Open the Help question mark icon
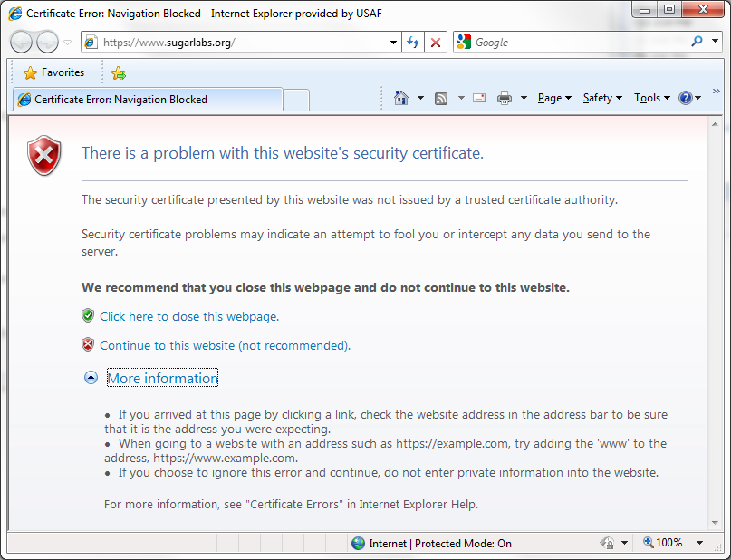Viewport: 731px width, 560px height. [685, 98]
